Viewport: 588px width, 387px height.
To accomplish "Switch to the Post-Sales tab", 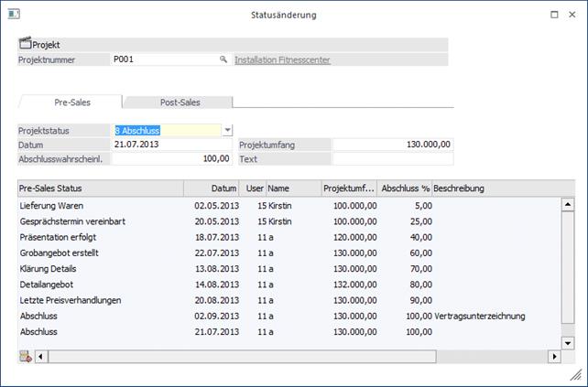I will point(179,102).
